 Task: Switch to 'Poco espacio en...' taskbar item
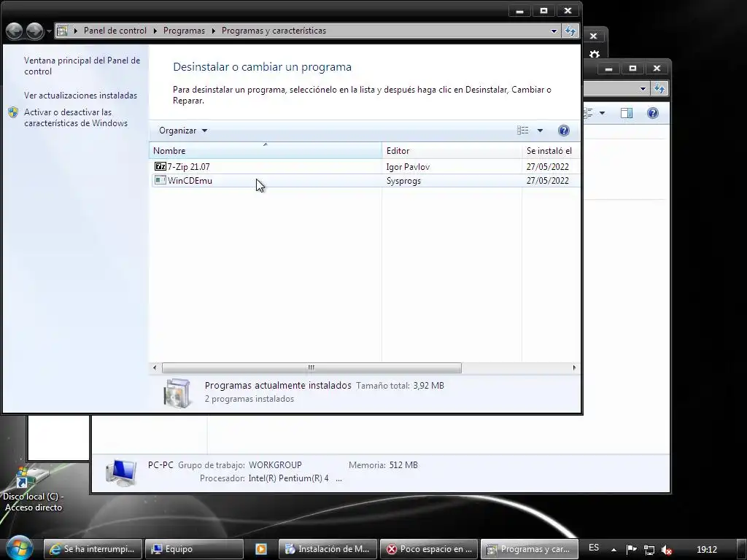tap(429, 549)
